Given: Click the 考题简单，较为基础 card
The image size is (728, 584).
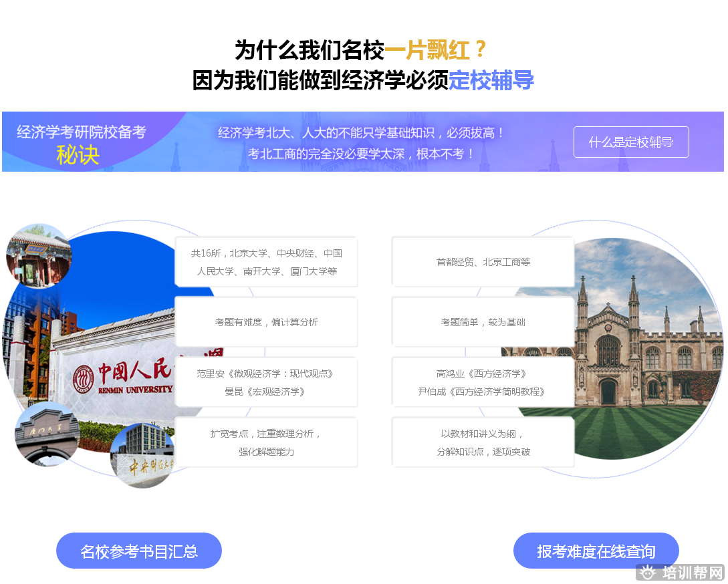Looking at the screenshot, I should coord(483,321).
